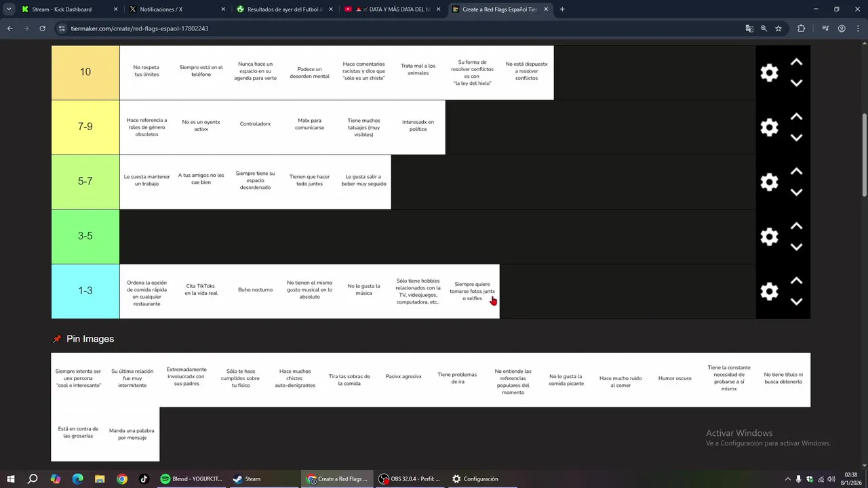Move tier 3-5 row down with arrow
Viewport: 868px width, 488px height.
tap(797, 247)
